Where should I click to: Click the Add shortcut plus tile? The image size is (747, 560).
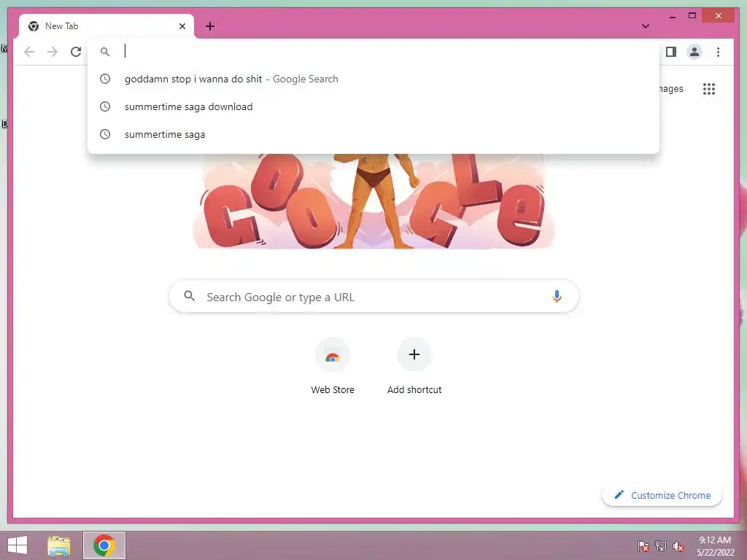(414, 366)
